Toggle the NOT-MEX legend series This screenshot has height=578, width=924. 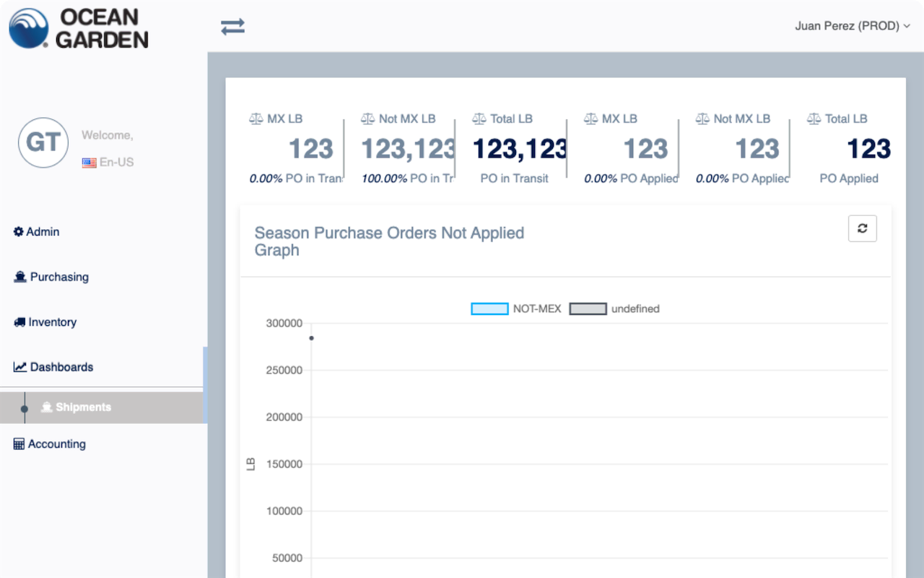537,309
